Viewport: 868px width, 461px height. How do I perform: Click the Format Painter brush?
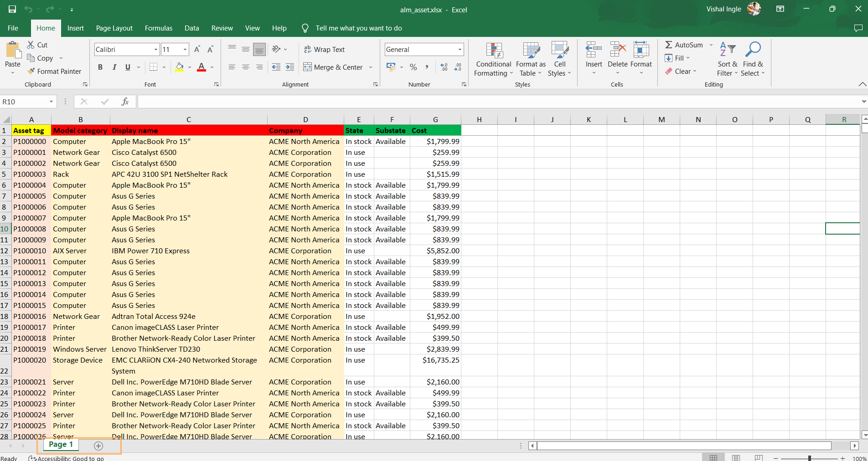click(31, 71)
